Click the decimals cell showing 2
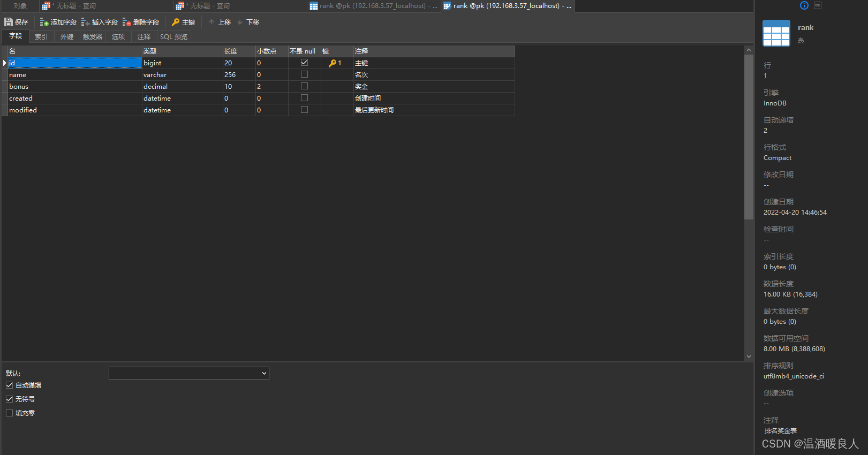The height and width of the screenshot is (455, 868). [x=272, y=87]
